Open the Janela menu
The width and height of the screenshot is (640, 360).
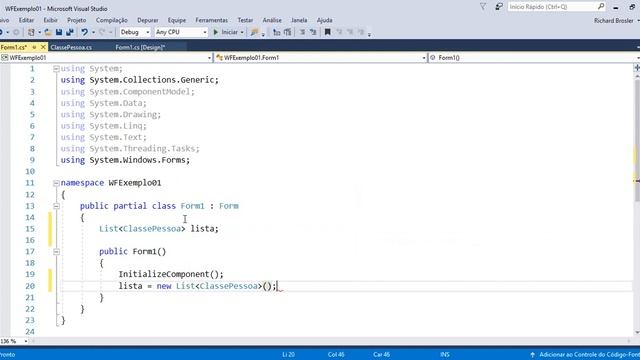pyautogui.click(x=299, y=20)
